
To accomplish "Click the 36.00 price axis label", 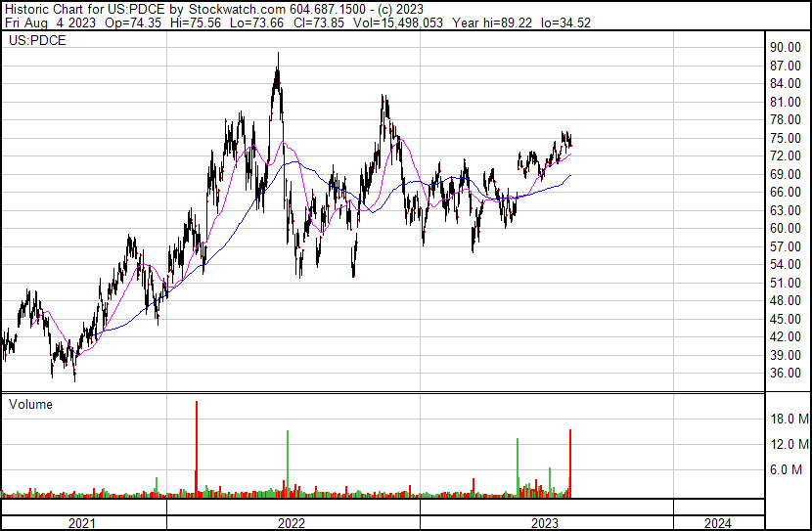I will (786, 374).
